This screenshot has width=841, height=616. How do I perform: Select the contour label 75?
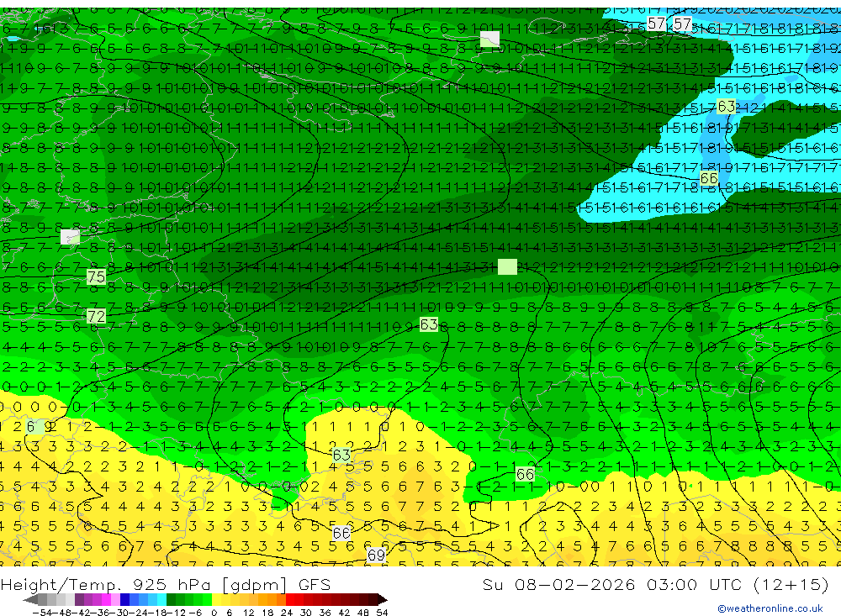pyautogui.click(x=96, y=277)
